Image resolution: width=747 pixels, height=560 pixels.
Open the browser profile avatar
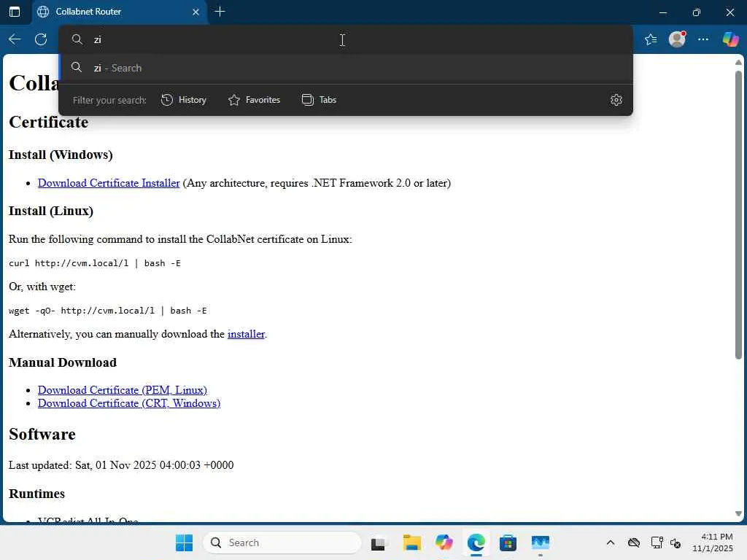coord(677,39)
